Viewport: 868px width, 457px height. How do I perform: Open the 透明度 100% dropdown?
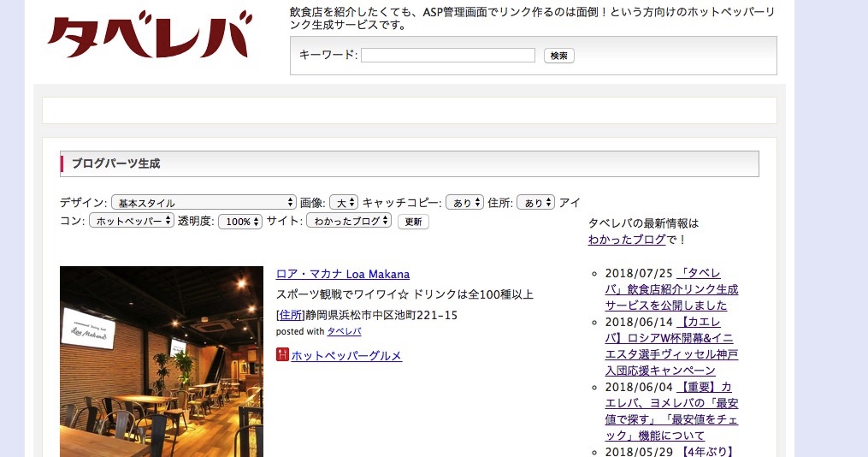tap(239, 221)
